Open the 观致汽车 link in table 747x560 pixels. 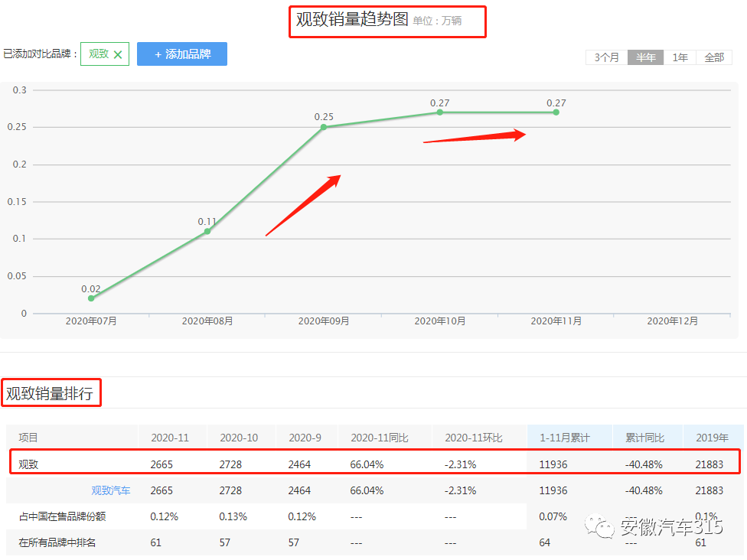[x=110, y=490]
